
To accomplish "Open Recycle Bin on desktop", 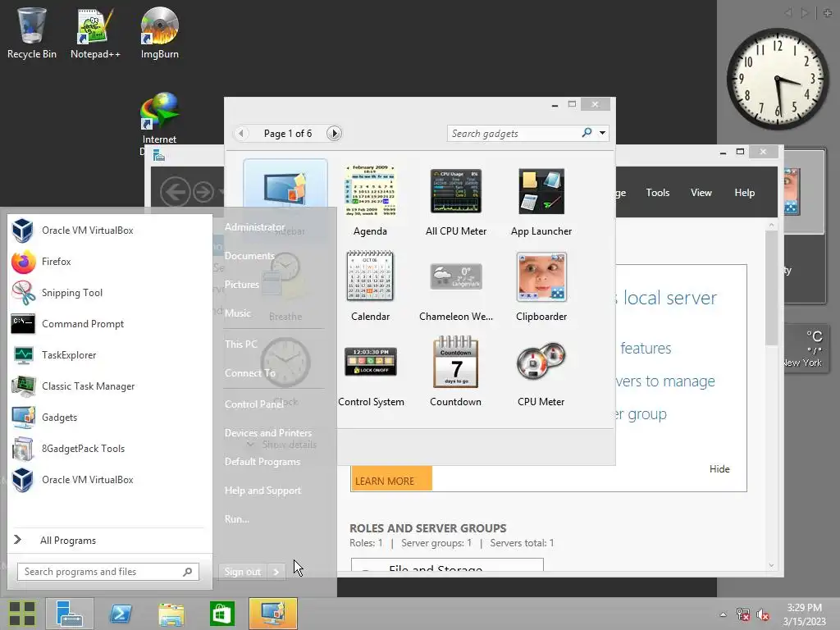I will 32,33.
